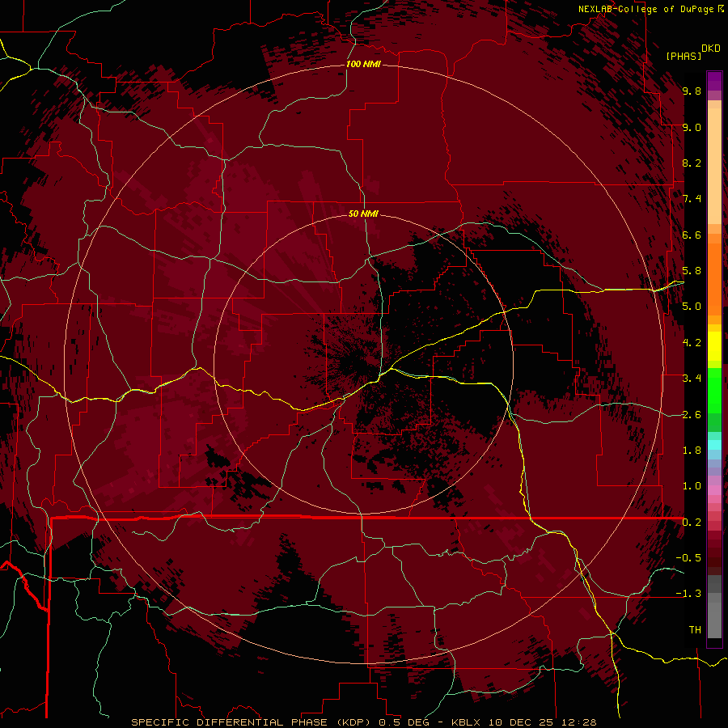728x728 pixels.
Task: Click the DKD legend header
Action: coord(711,49)
